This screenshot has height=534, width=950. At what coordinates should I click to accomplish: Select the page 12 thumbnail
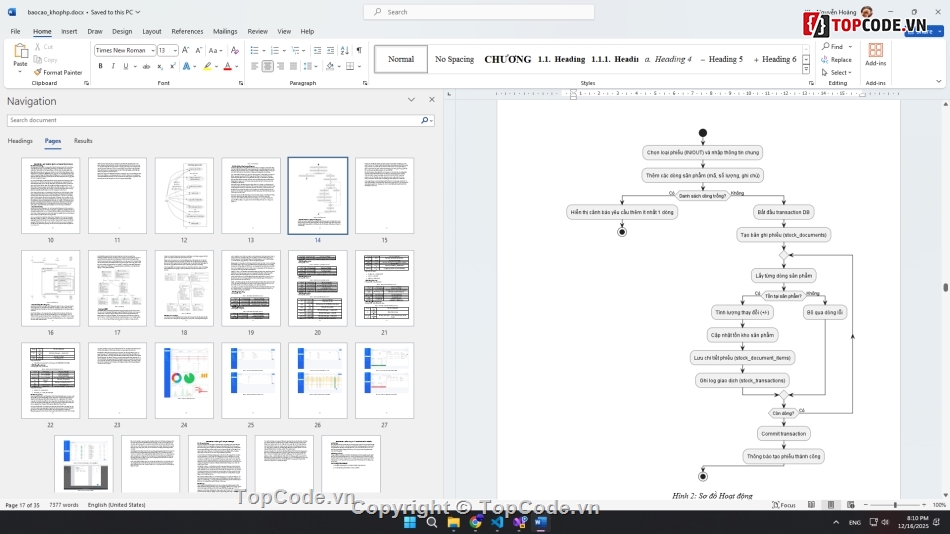(184, 196)
